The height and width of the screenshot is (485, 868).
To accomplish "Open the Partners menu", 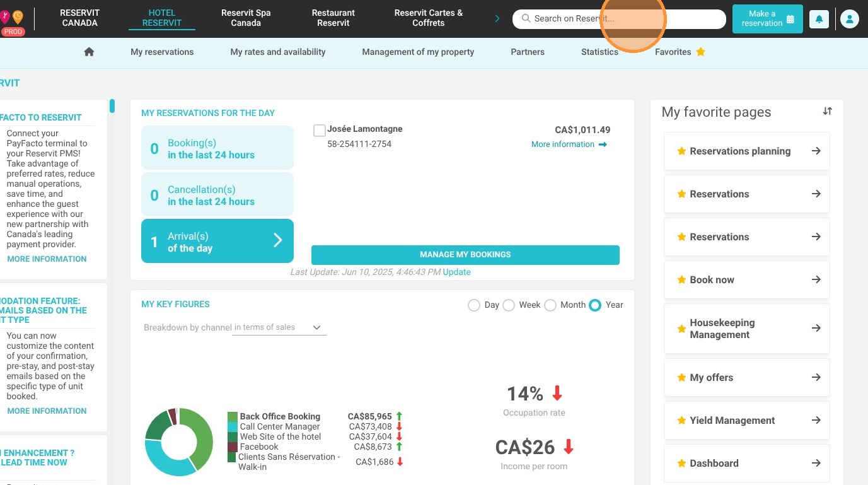I will (528, 52).
